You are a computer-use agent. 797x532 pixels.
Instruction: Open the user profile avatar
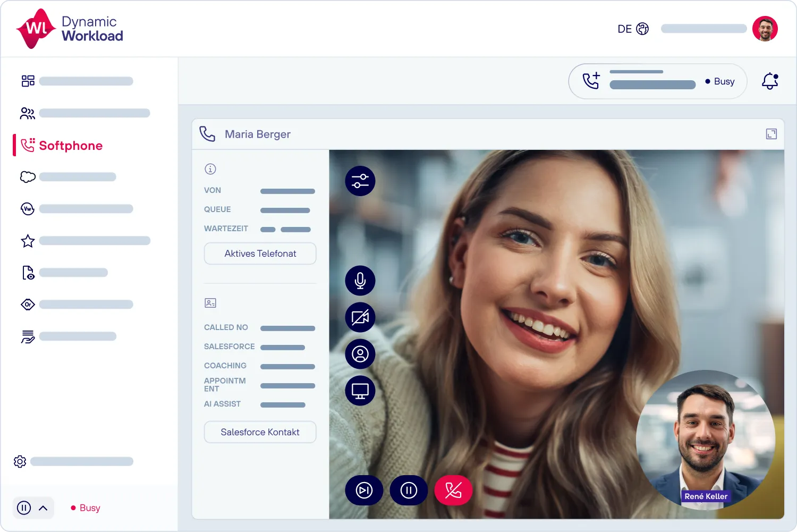(x=765, y=29)
